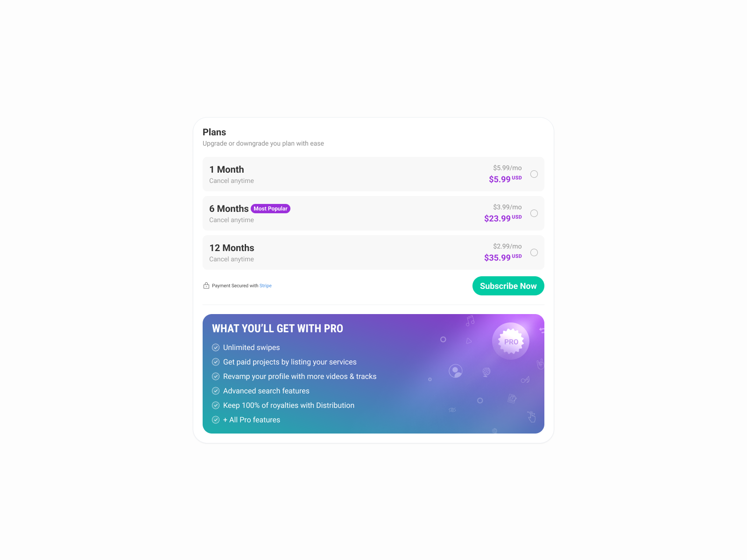Click the globe icon in the Pro banner
Viewport: 747px width, 560px height.
tap(486, 372)
